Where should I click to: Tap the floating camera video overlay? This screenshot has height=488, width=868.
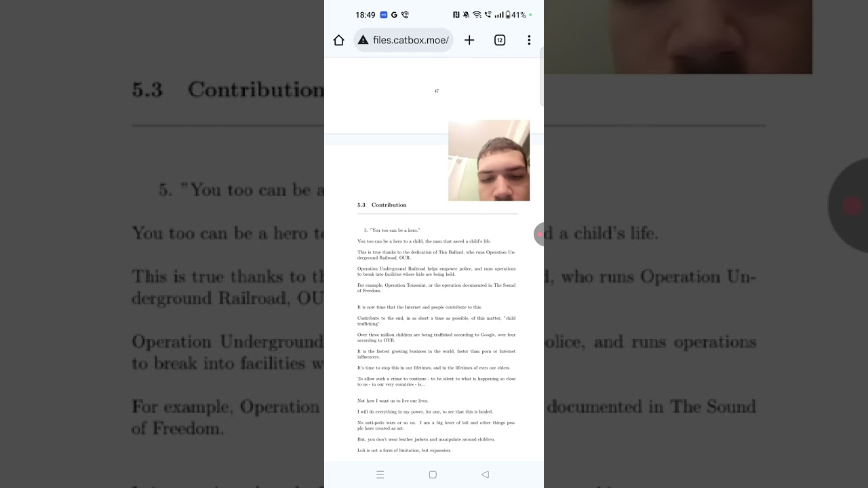tap(489, 161)
